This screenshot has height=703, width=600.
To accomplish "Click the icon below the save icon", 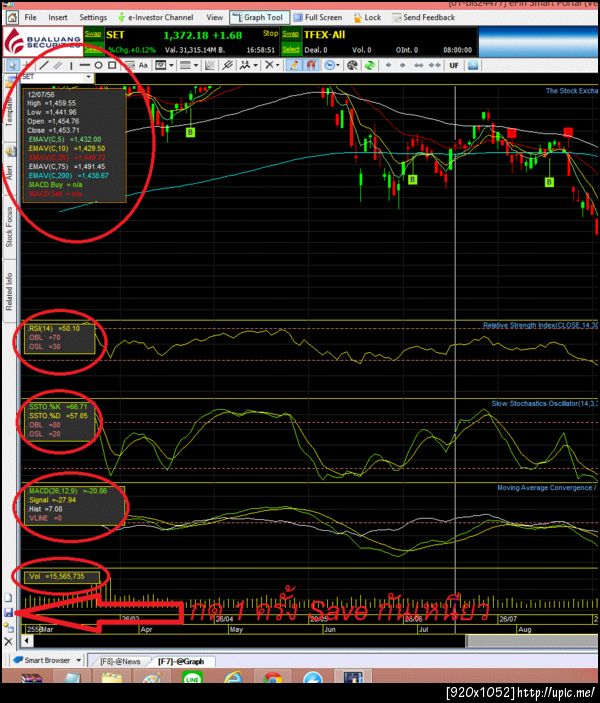I will pos(9,627).
